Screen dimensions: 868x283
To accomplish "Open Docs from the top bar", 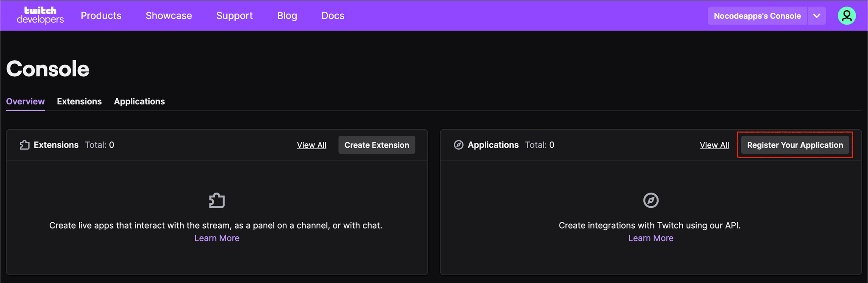I will (x=333, y=16).
